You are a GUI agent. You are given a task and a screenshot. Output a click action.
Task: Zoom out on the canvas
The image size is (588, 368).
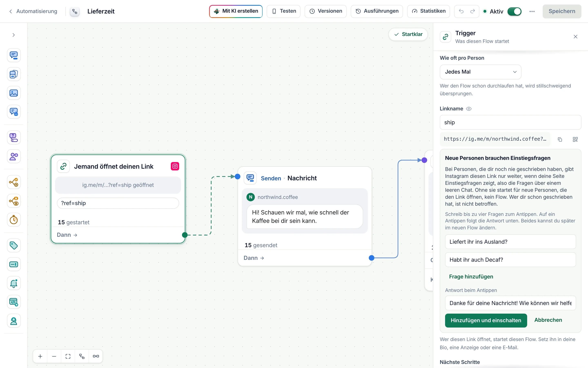click(x=54, y=356)
